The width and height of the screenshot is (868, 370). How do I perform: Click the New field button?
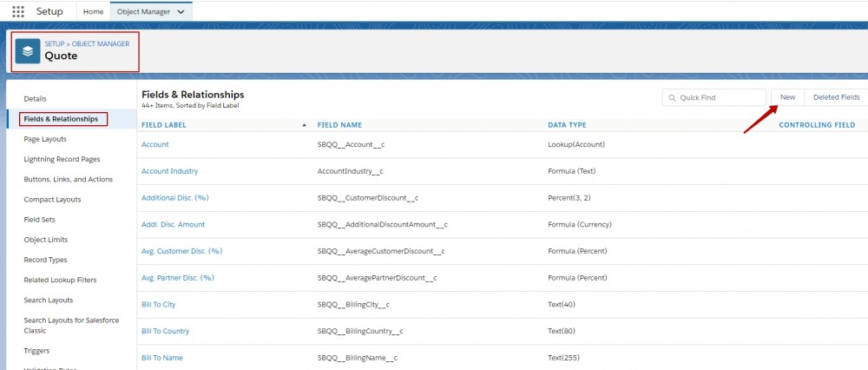tap(788, 97)
